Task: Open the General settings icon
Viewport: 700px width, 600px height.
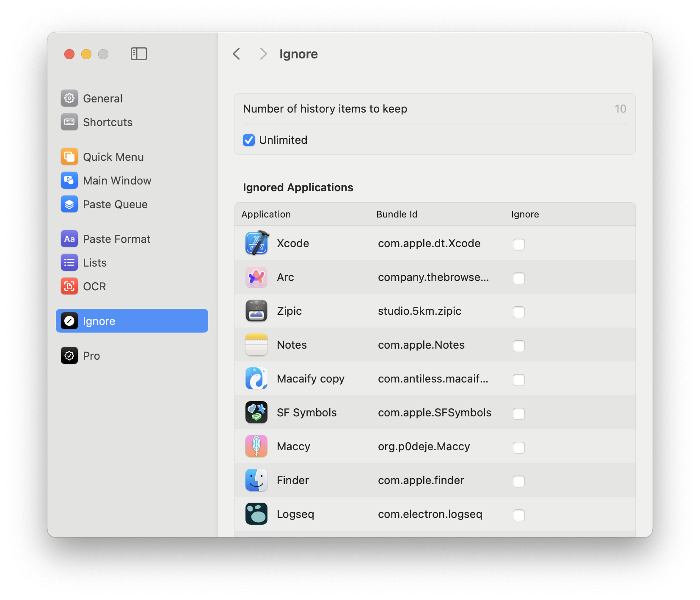Action: 69,98
